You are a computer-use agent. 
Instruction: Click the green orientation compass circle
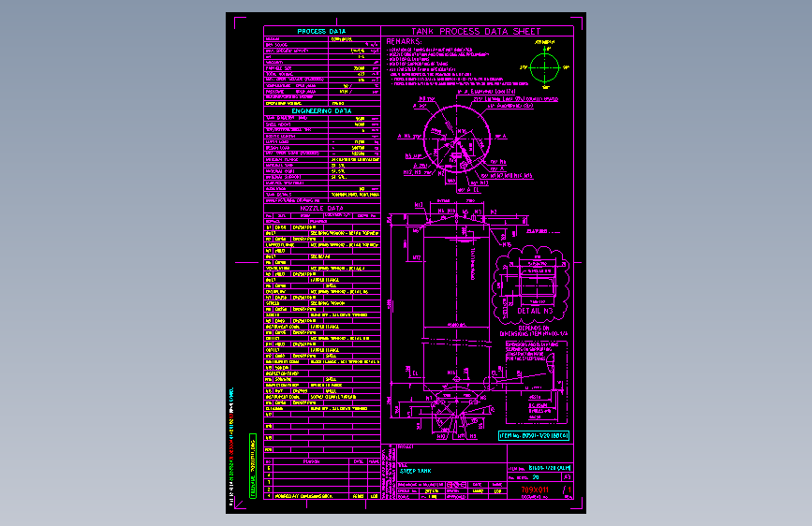point(545,67)
